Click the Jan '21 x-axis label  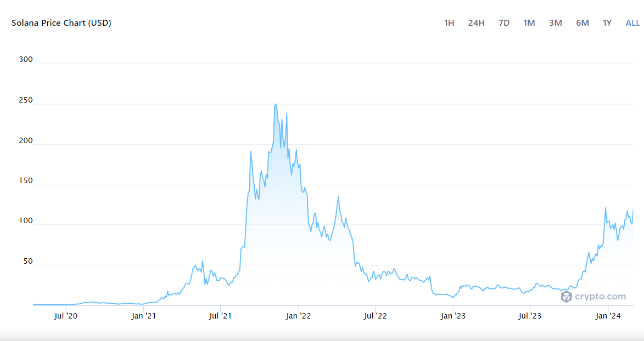(143, 316)
